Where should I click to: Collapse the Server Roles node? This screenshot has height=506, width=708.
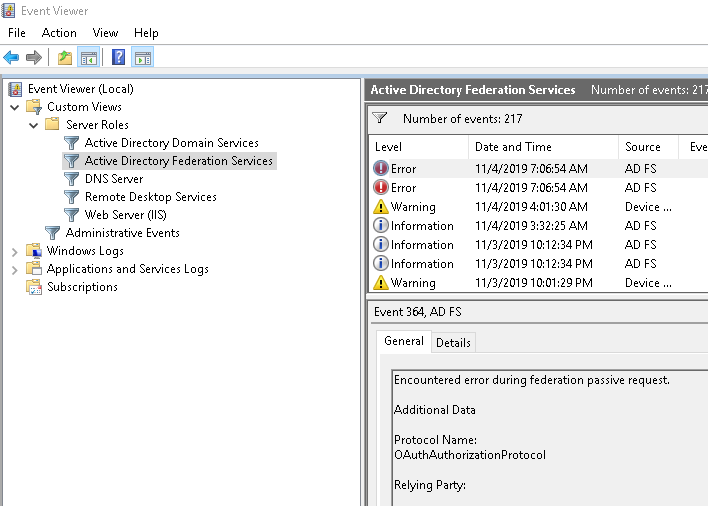33,125
